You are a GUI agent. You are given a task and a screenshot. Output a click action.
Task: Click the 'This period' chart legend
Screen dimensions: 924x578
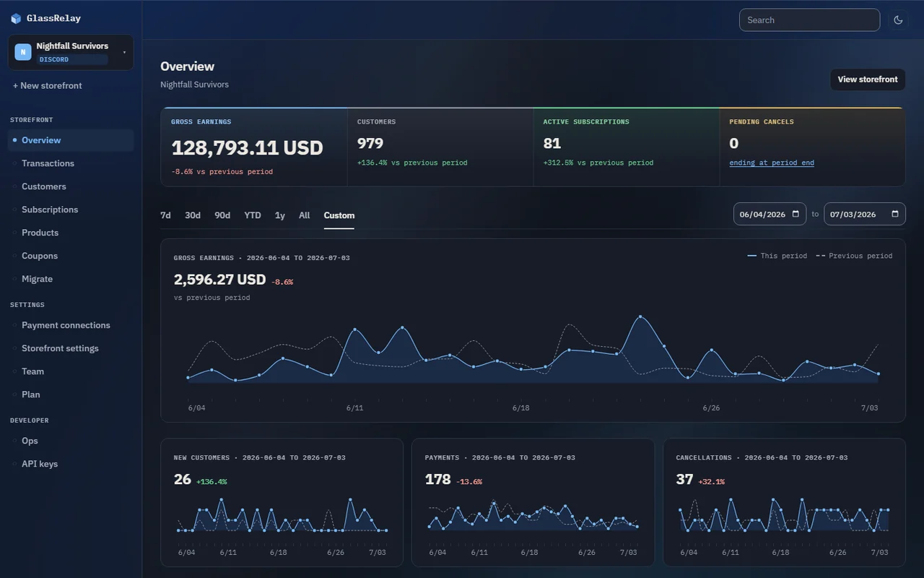pyautogui.click(x=777, y=256)
